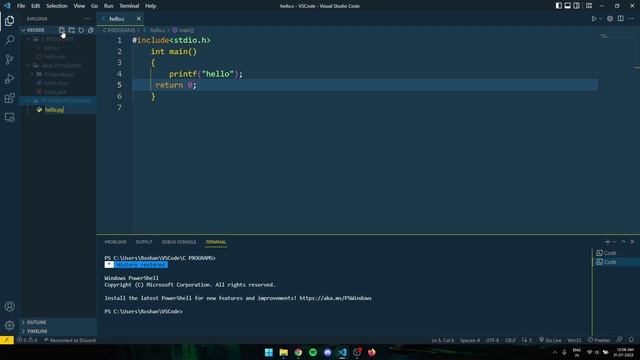Select hello.py in the file tree
Image resolution: width=640 pixels, height=360 pixels.
click(58, 110)
